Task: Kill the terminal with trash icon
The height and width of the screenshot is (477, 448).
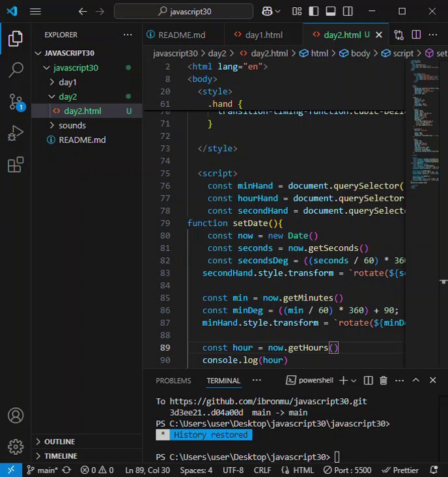Action: 384,381
